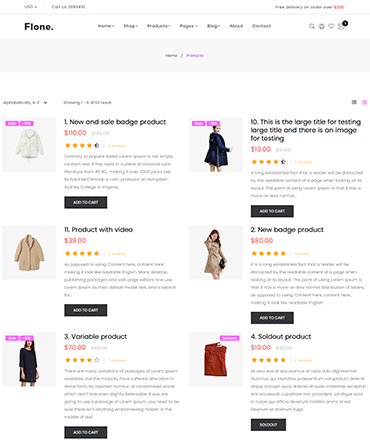Open title '2. New badge product'
The width and height of the screenshot is (370, 440).
287,230
